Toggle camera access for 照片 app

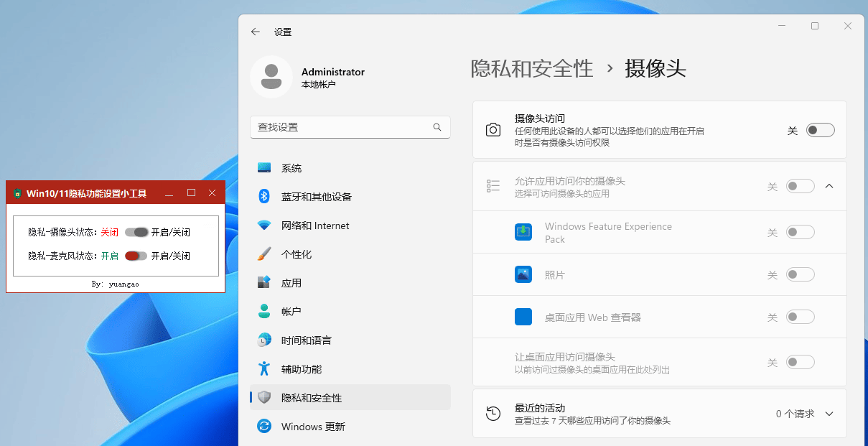point(800,274)
